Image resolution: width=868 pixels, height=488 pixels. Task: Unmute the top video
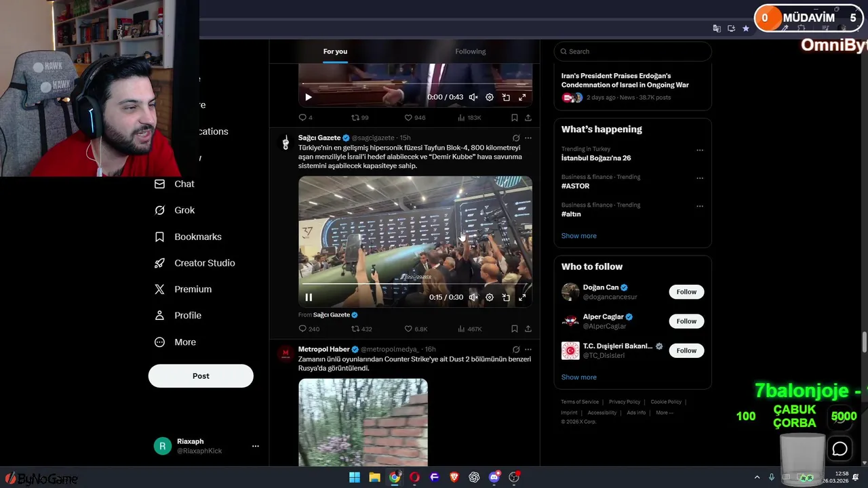(473, 97)
